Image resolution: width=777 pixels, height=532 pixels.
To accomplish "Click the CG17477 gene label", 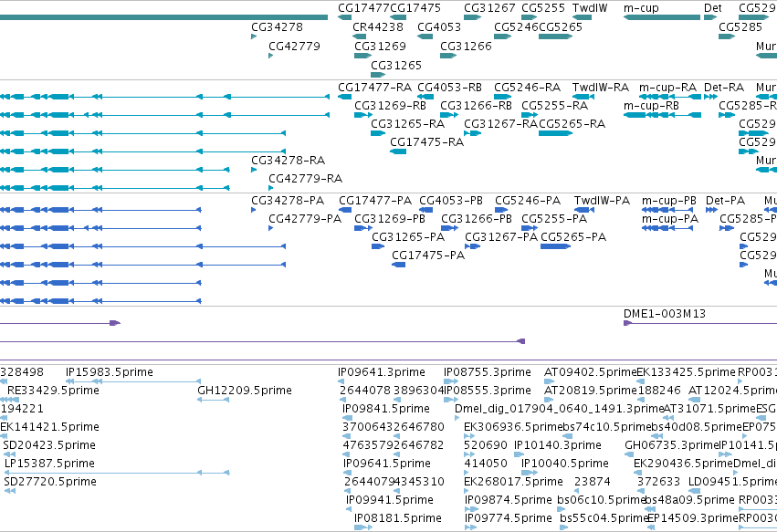I will click(x=363, y=8).
